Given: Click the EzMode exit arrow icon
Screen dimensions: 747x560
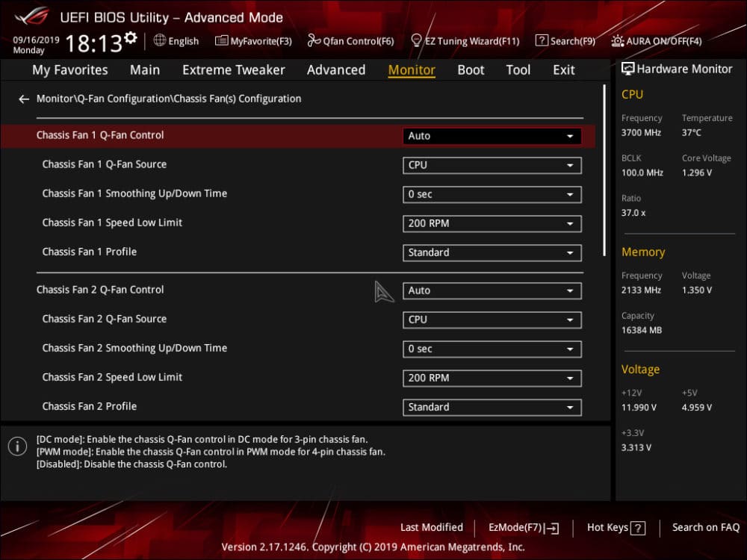Looking at the screenshot, I should point(553,528).
